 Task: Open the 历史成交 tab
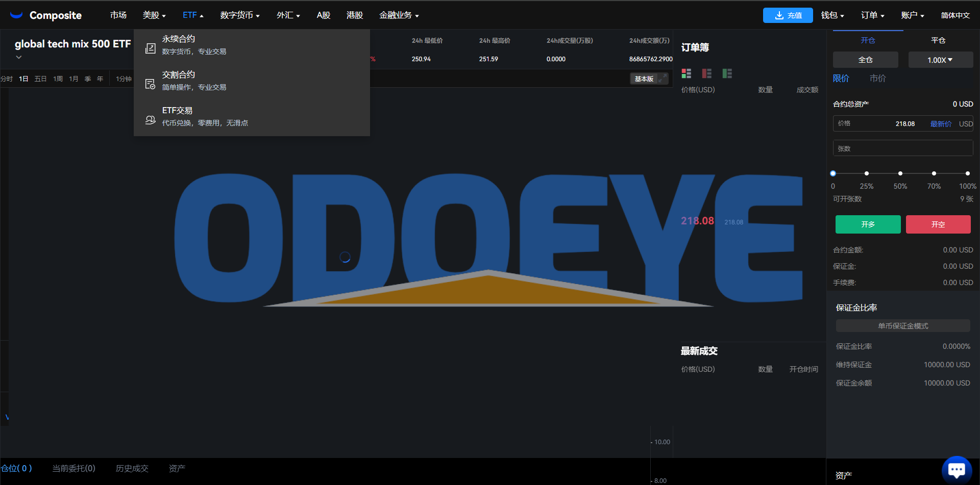(x=132, y=468)
